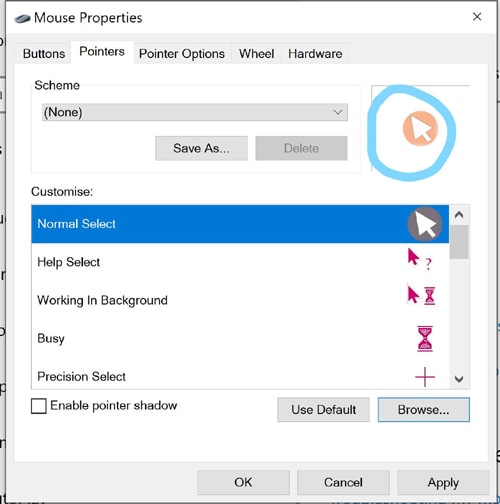Click the mouse icon in title bar

coord(22,19)
